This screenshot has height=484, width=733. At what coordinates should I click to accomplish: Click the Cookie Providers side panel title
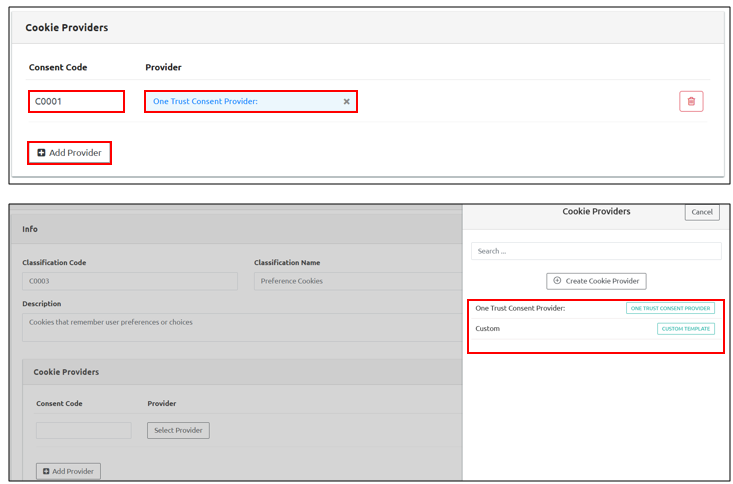596,212
